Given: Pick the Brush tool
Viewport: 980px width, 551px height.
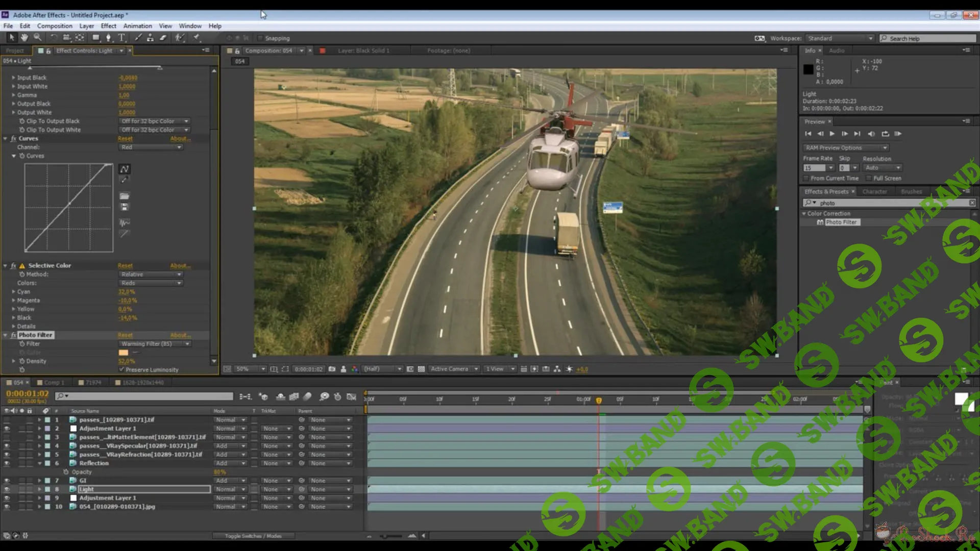Looking at the screenshot, I should pos(137,37).
